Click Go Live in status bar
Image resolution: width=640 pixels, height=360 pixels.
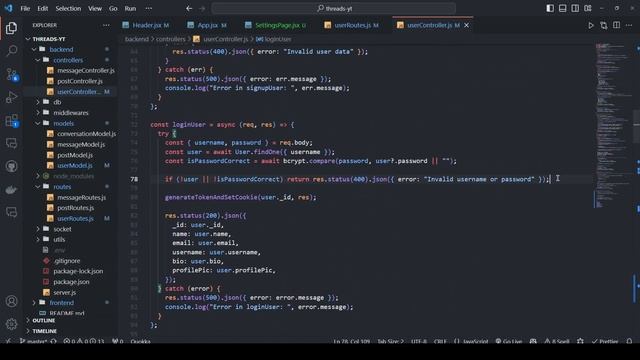click(509, 341)
